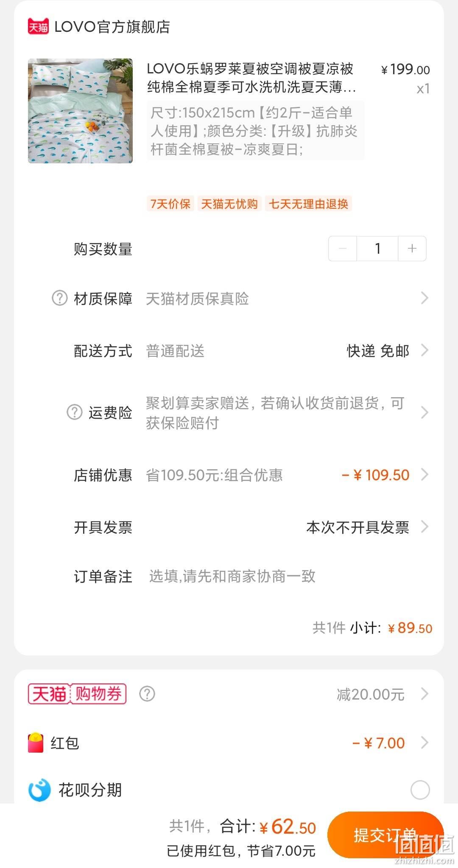The image size is (458, 868).
Task: Increase purchase quantity with the plus button
Action: [412, 249]
